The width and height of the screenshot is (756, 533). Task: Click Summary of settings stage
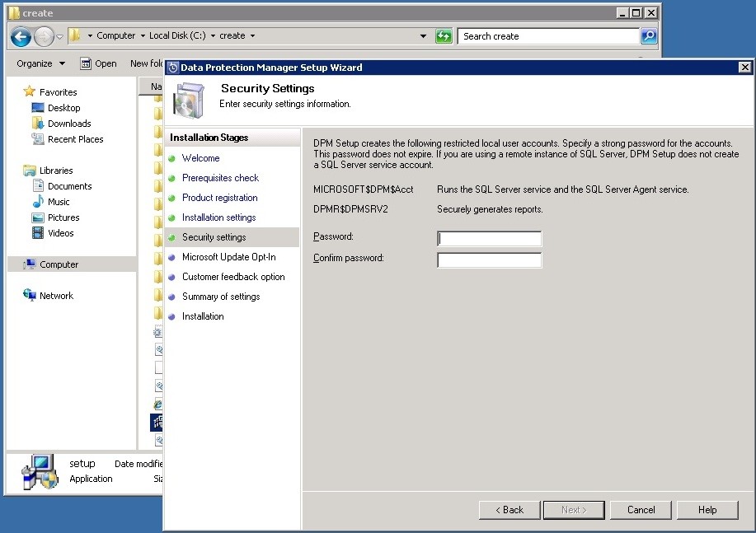pyautogui.click(x=221, y=297)
